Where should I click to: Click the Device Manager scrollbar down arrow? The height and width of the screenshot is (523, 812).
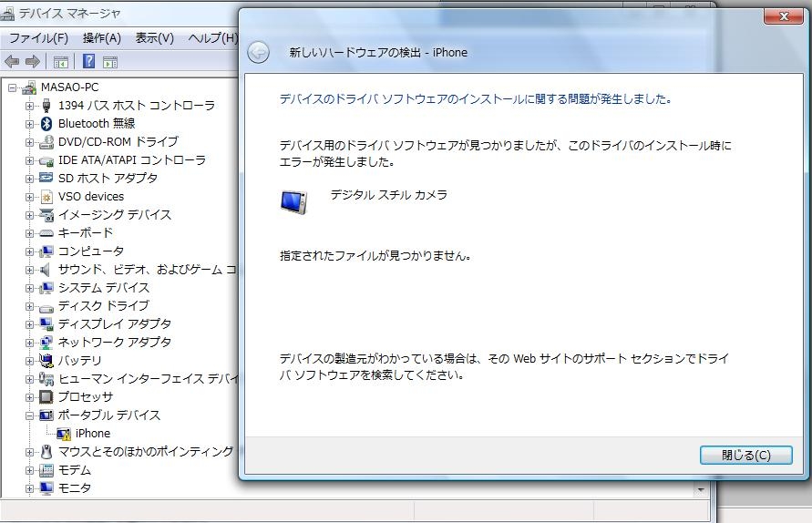(x=701, y=489)
